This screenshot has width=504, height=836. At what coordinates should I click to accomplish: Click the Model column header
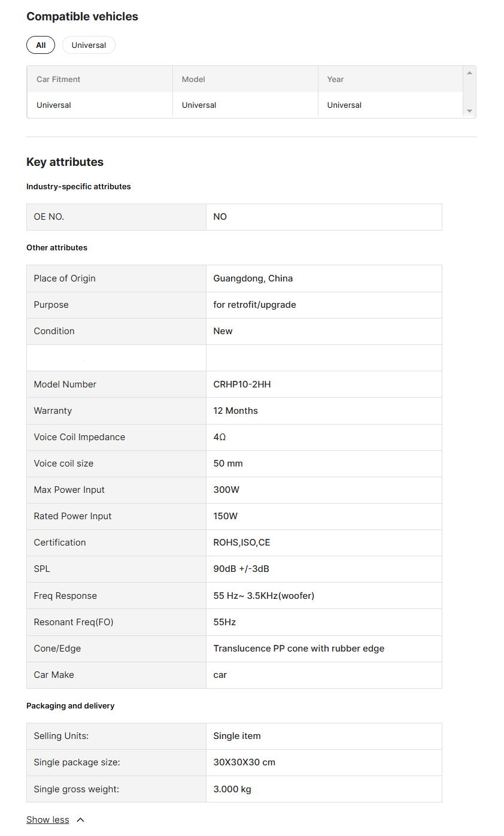pos(193,79)
